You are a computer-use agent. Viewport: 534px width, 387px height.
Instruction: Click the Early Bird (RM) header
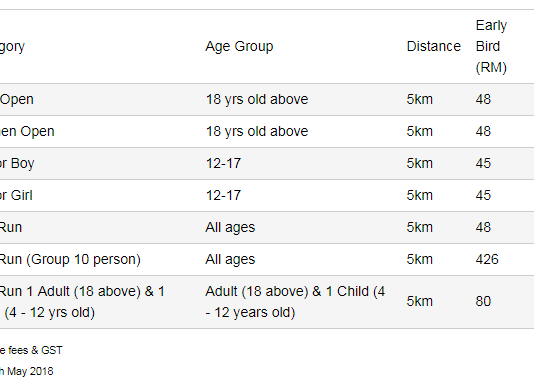(491, 46)
